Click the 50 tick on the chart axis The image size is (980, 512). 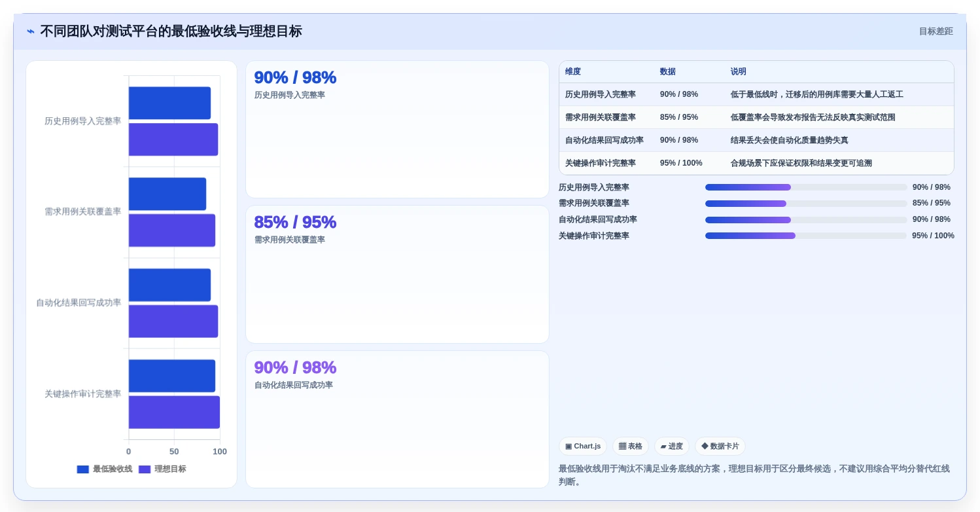(x=174, y=452)
